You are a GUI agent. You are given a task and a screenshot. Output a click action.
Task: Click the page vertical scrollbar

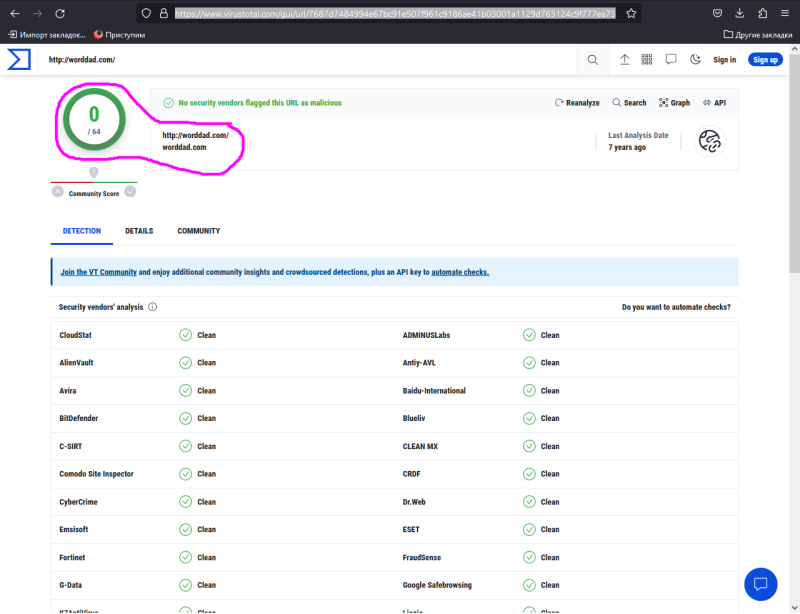[x=794, y=163]
